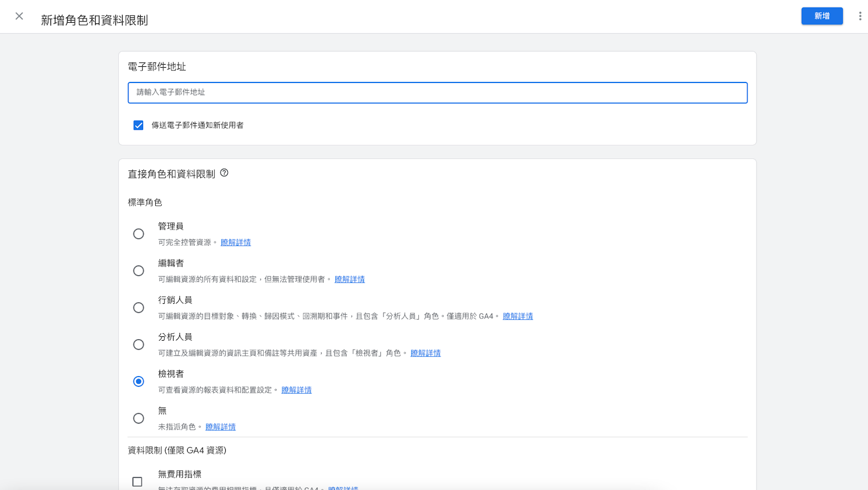Open 瞭解詳情 link for 管理員 role
868x490 pixels.
[235, 243]
